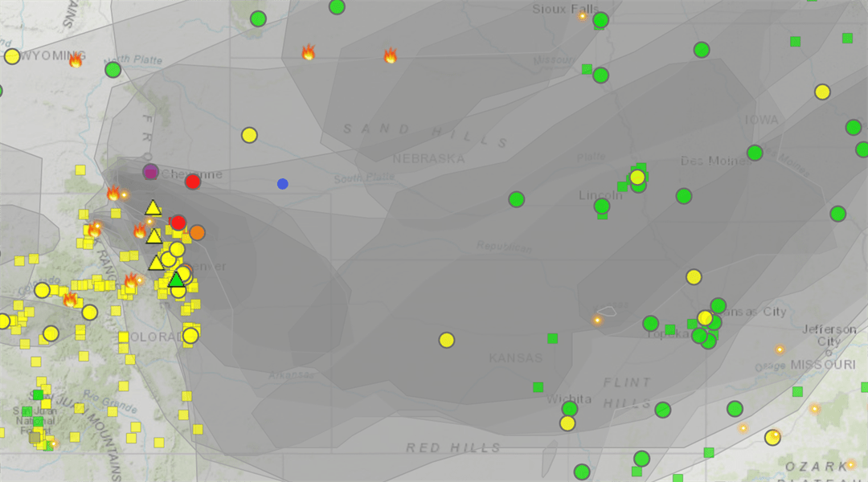This screenshot has width=868, height=482.
Task: Open the green circle in central Nebraska
Action: pos(517,199)
